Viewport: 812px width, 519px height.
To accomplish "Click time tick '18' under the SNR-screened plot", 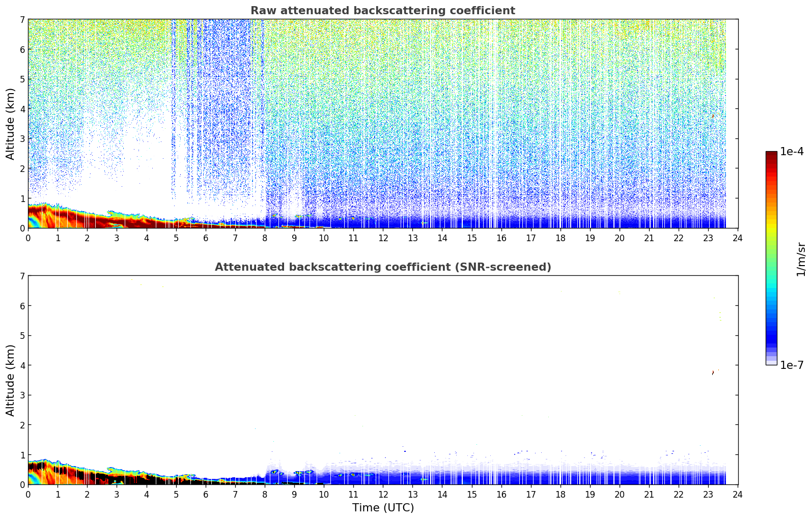I will pyautogui.click(x=561, y=494).
